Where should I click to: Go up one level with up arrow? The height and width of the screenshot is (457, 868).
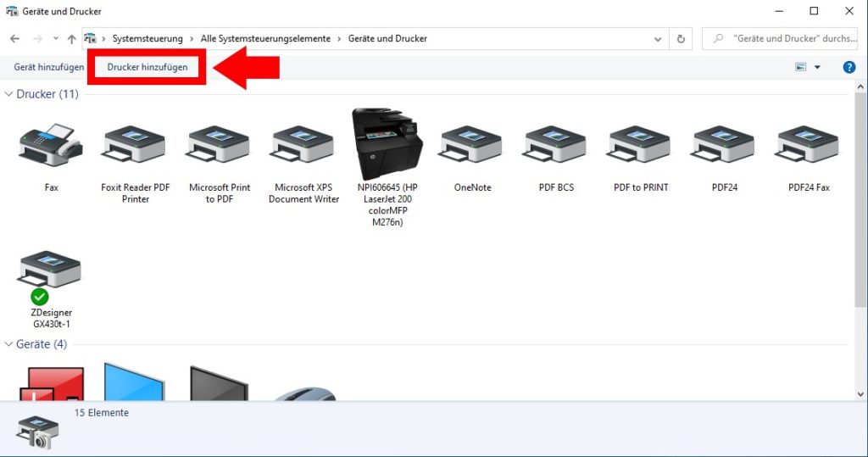pos(71,39)
